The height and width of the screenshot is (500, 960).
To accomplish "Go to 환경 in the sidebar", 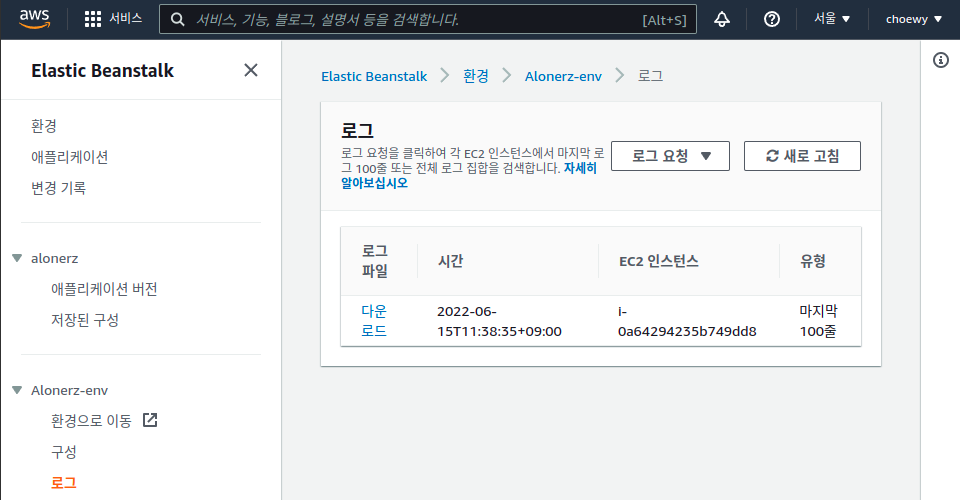I will click(x=44, y=126).
